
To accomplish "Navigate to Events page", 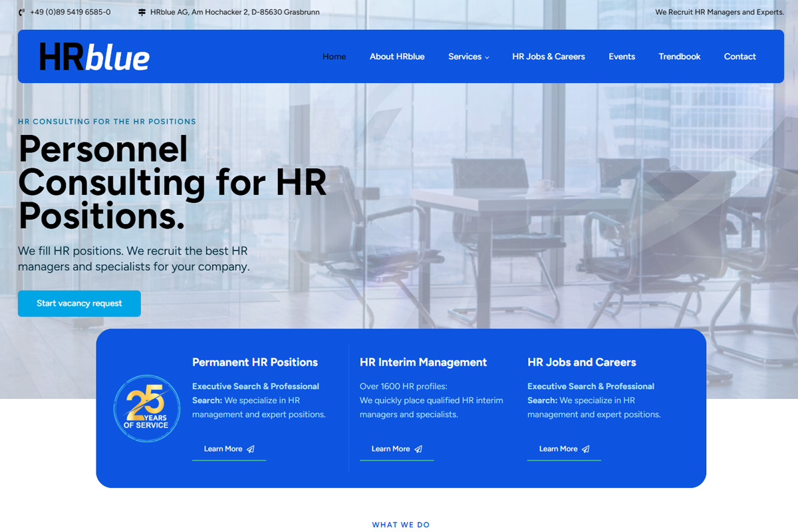I will pyautogui.click(x=622, y=57).
